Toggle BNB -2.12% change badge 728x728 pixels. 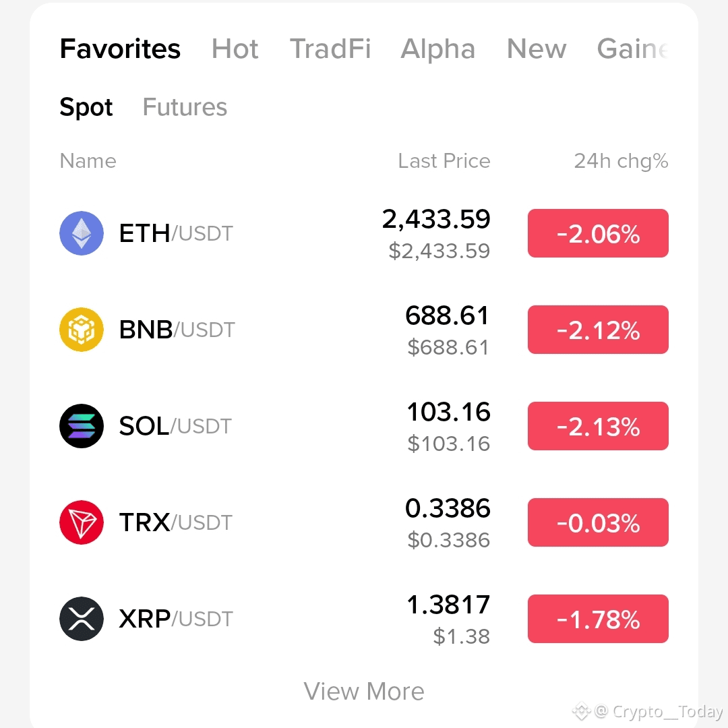598,330
